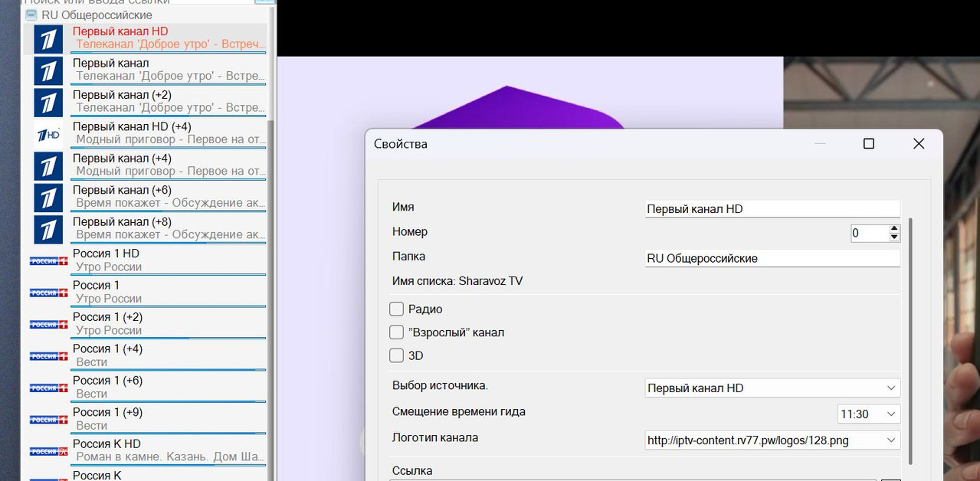
Task: Click the logo of Первый канал (+2)
Action: click(48, 102)
